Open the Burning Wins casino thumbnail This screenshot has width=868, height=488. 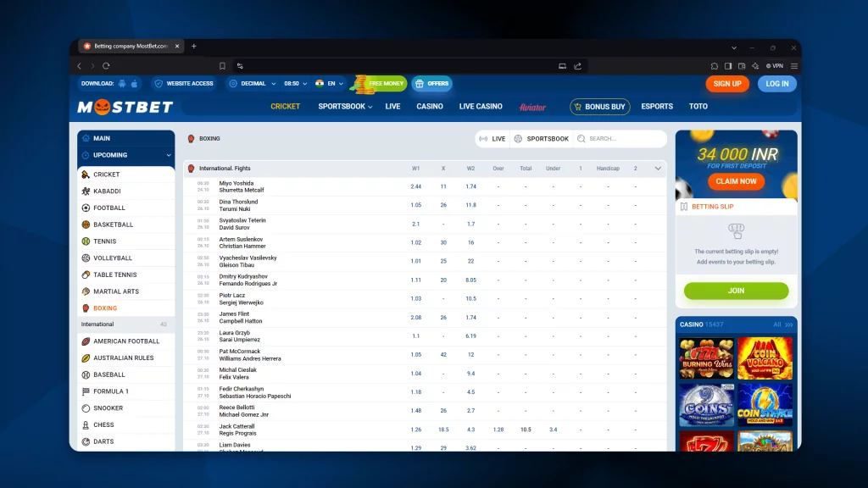pyautogui.click(x=706, y=358)
